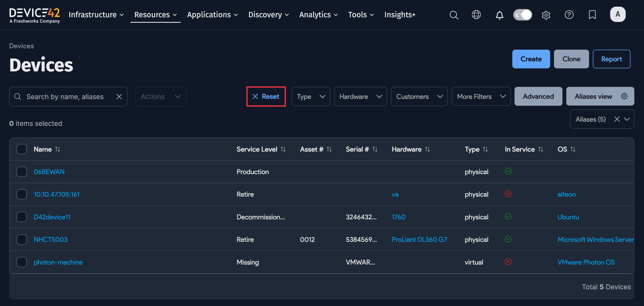Clear the search field with the X icon
Image resolution: width=644 pixels, height=306 pixels.
(x=119, y=96)
